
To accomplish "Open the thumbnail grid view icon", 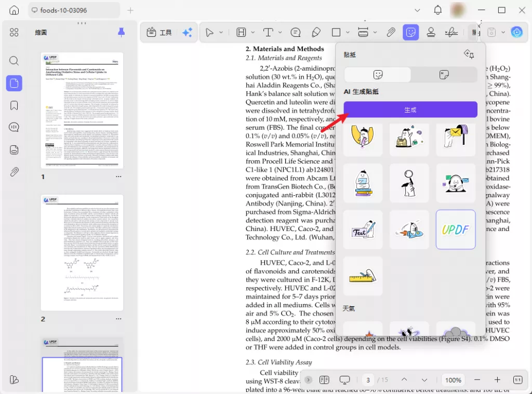I will coord(14,32).
